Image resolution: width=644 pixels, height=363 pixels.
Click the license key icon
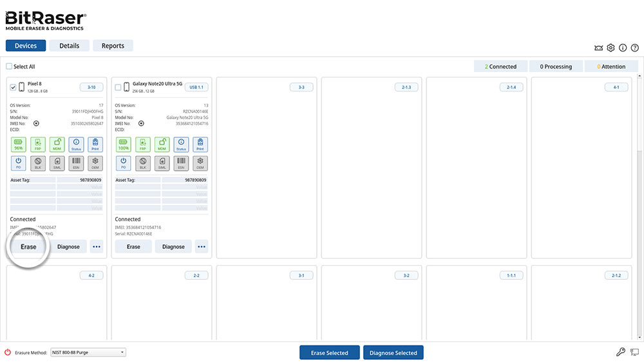pos(621,352)
